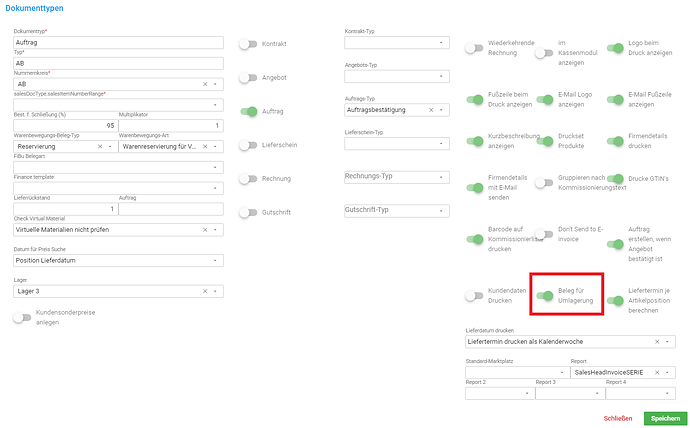Remove Warenreservierung selection using X icon
This screenshot has width=690, height=428.
205,146
